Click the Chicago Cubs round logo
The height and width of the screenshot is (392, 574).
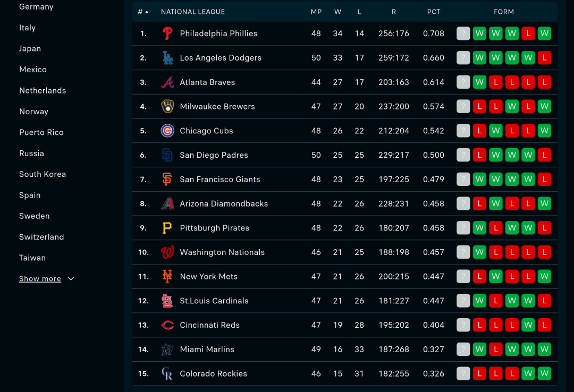tap(167, 131)
